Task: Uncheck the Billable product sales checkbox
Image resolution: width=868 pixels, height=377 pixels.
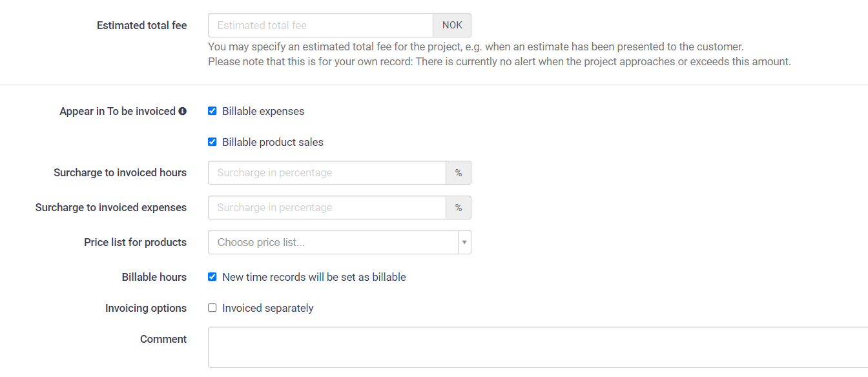Action: click(x=212, y=142)
